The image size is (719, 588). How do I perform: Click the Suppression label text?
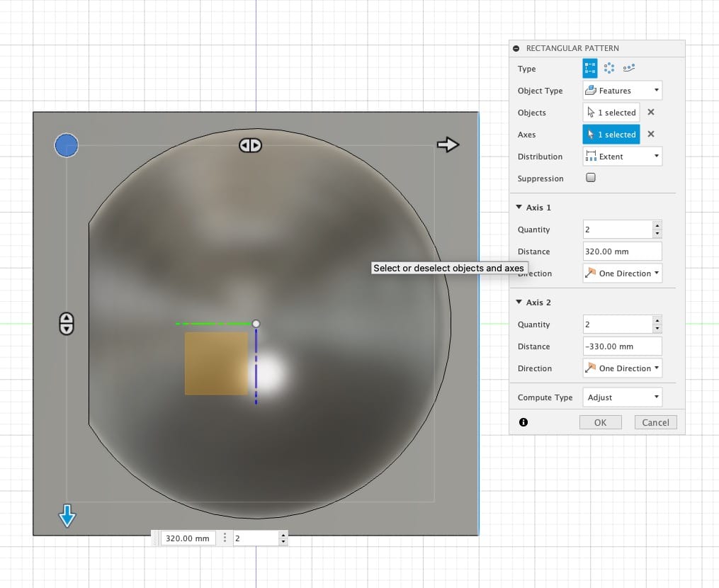tap(540, 179)
